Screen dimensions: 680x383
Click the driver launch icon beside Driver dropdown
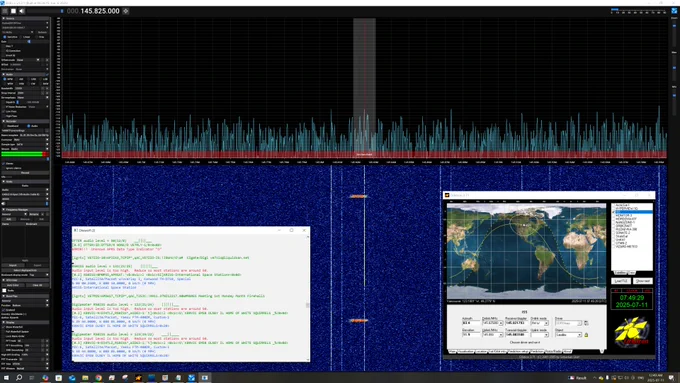click(x=586, y=323)
